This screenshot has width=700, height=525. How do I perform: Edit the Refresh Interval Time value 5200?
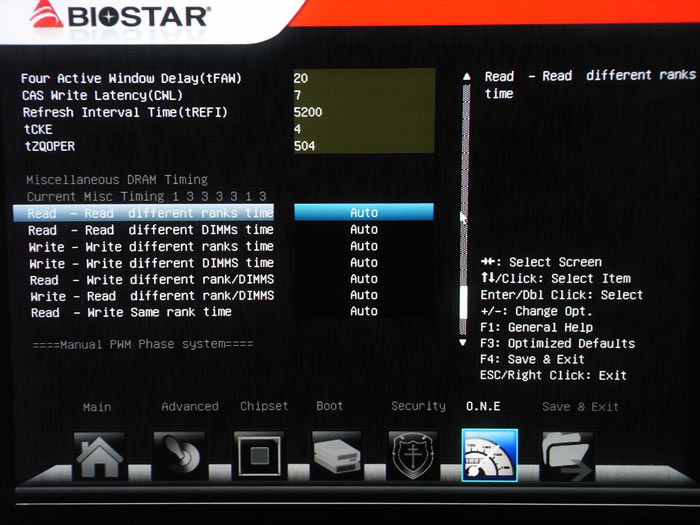(363, 112)
